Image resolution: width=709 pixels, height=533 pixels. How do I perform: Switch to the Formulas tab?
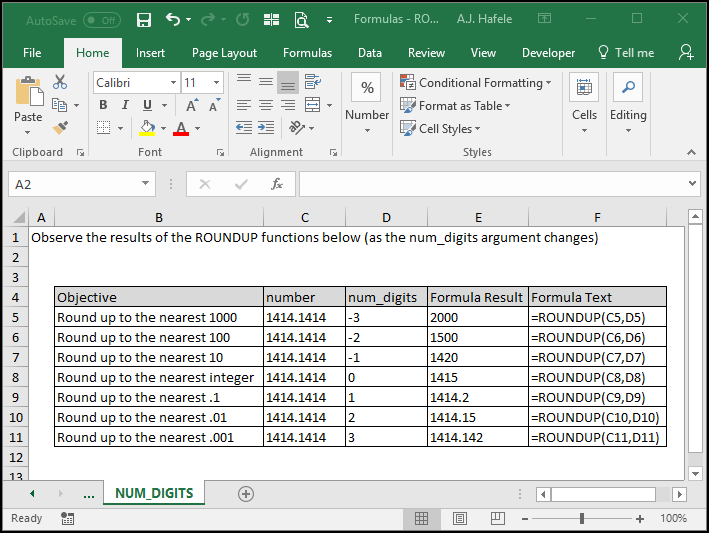pyautogui.click(x=307, y=53)
